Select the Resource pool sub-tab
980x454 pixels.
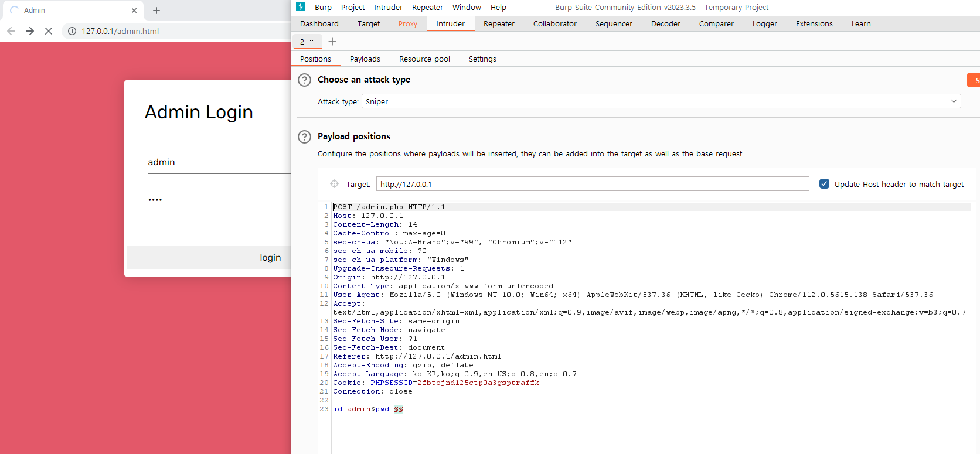[x=424, y=59]
